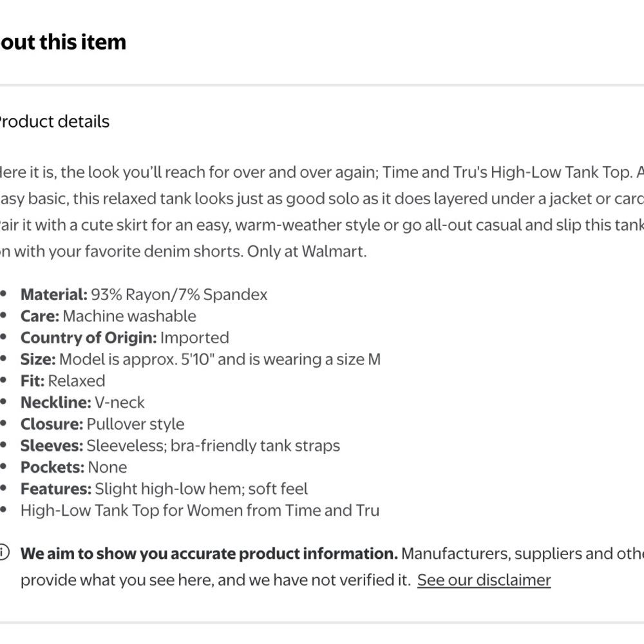Click the Country of Origin: Imported line
Viewport: 644px width, 644px height.
pyautogui.click(x=125, y=337)
